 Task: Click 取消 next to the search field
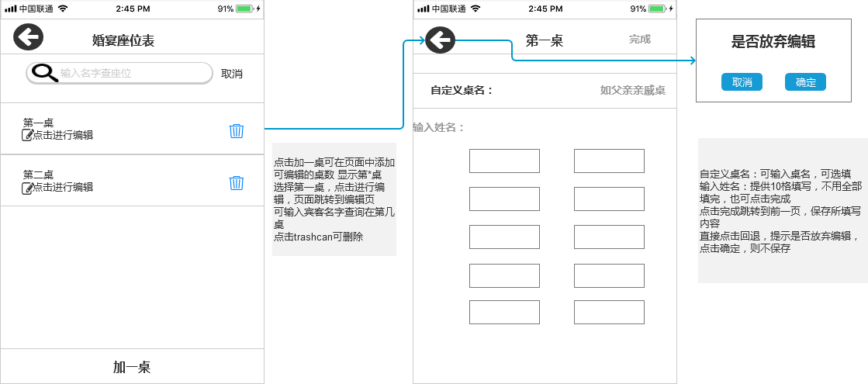[x=231, y=74]
